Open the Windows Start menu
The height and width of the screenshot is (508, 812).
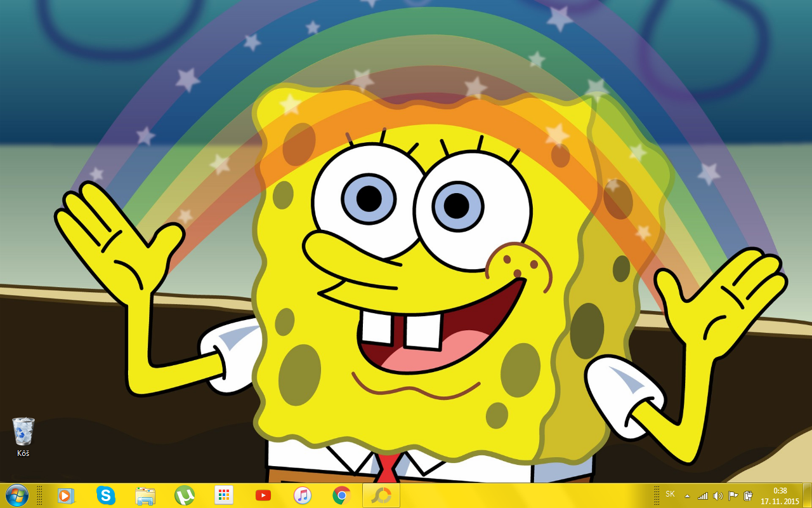coord(16,495)
